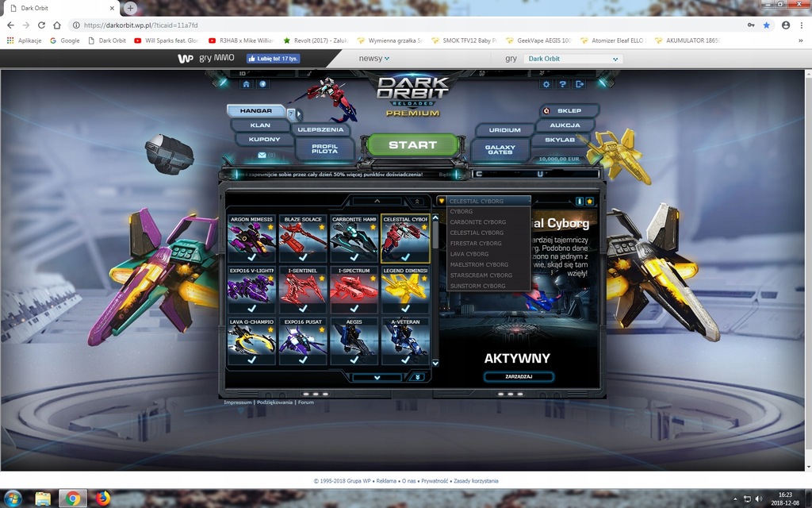Click the globe icon beside home
This screenshot has height=508, width=812.
tap(262, 84)
